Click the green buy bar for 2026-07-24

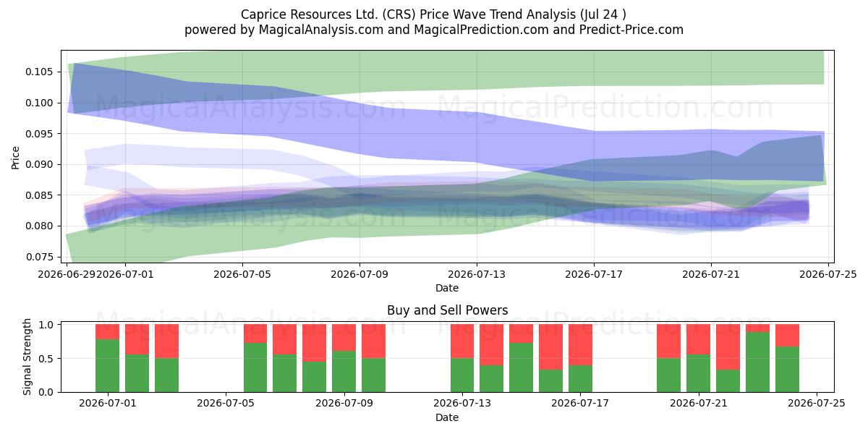pyautogui.click(x=787, y=370)
